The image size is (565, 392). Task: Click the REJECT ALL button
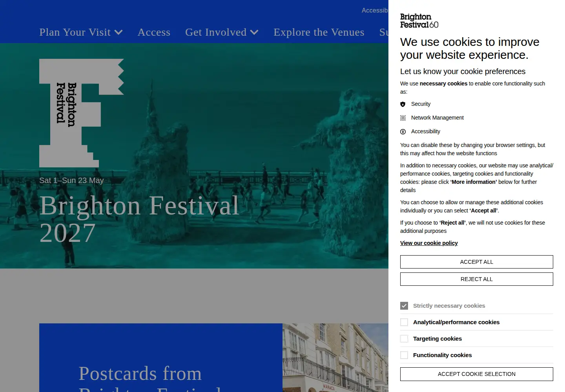tap(477, 279)
